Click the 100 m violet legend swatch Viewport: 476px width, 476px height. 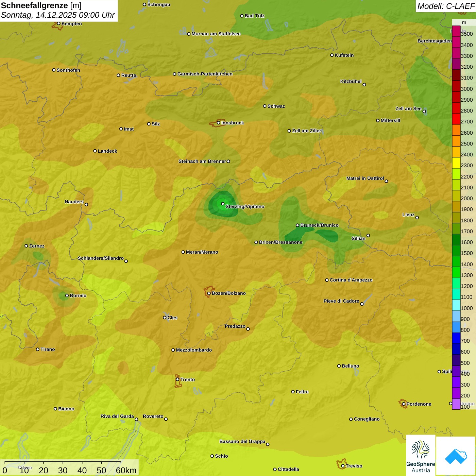(456, 404)
